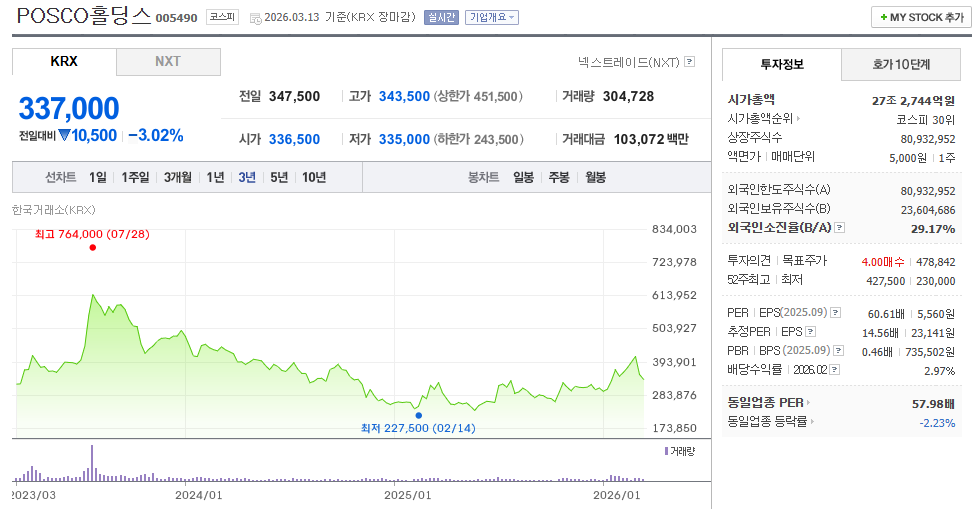This screenshot has width=976, height=509.
Task: Select the 3년 chart period
Action: [247, 177]
